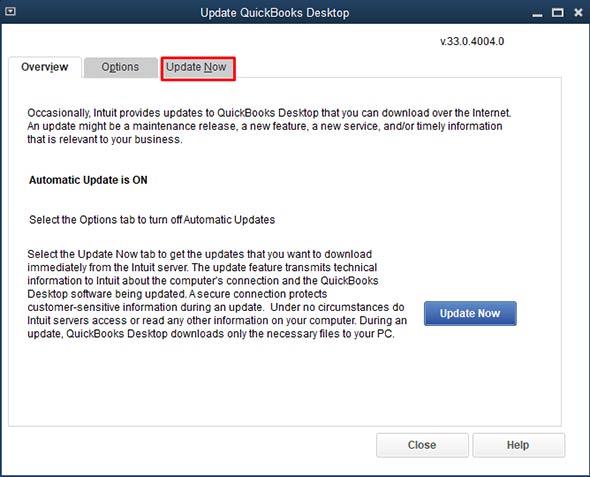Screen dimensions: 590x477
Task: Switch to the Overview tab
Action: point(45,67)
